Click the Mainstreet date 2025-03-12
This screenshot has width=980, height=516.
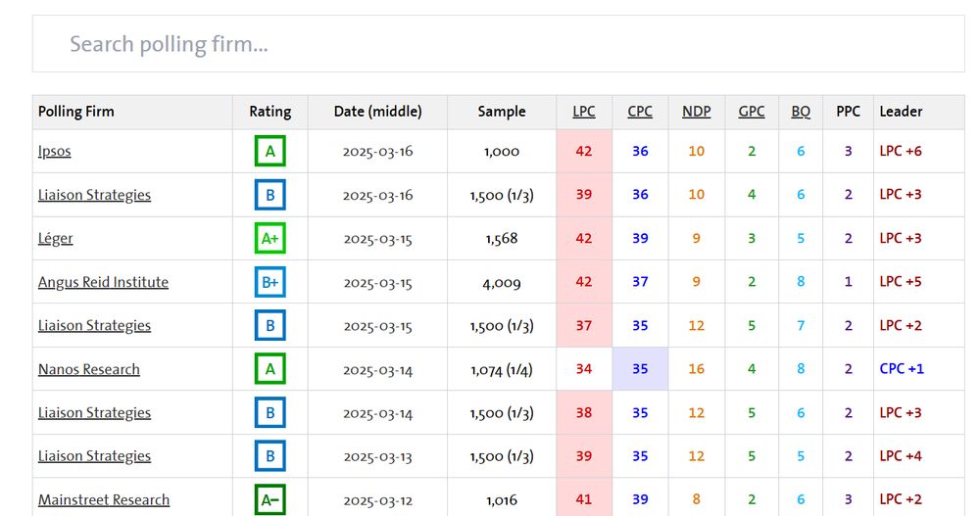377,500
